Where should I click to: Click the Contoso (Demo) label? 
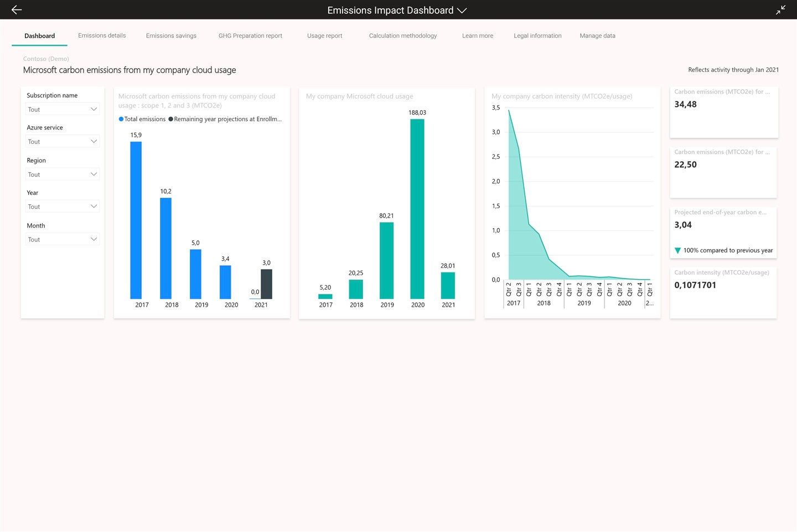(x=46, y=59)
